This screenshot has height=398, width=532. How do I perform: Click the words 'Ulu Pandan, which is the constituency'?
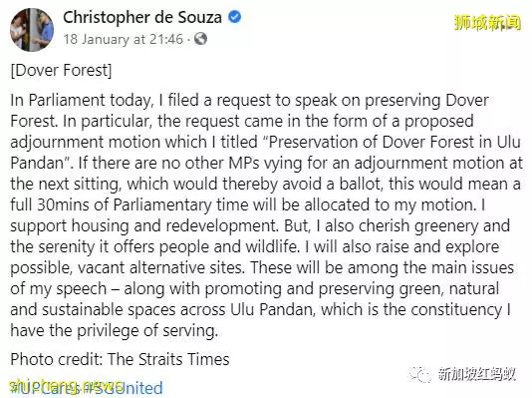366,309
